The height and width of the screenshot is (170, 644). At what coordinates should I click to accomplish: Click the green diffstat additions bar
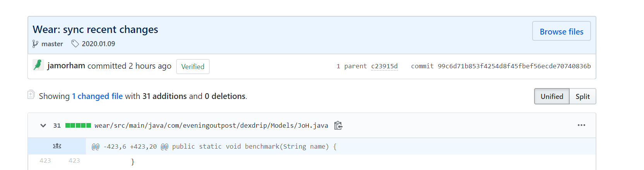coord(78,125)
